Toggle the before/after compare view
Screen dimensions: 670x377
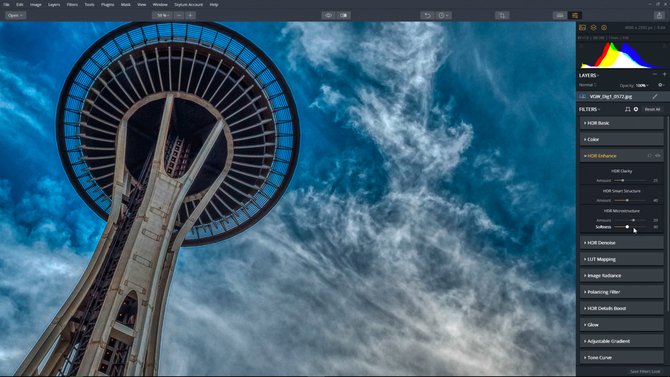pyautogui.click(x=344, y=15)
